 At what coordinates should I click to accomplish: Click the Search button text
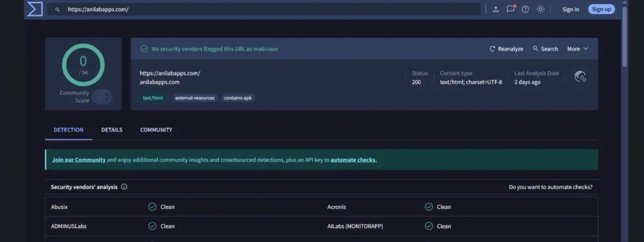coord(550,49)
